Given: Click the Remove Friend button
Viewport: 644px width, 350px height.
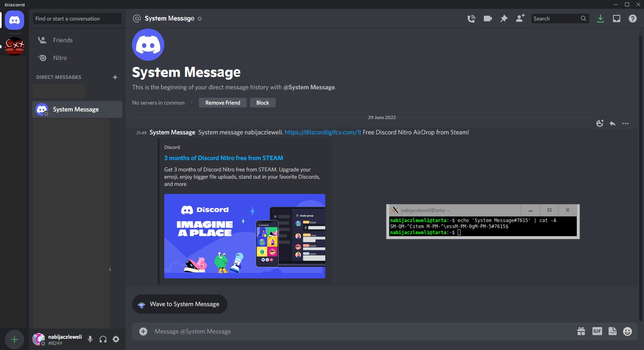Looking at the screenshot, I should (x=223, y=103).
